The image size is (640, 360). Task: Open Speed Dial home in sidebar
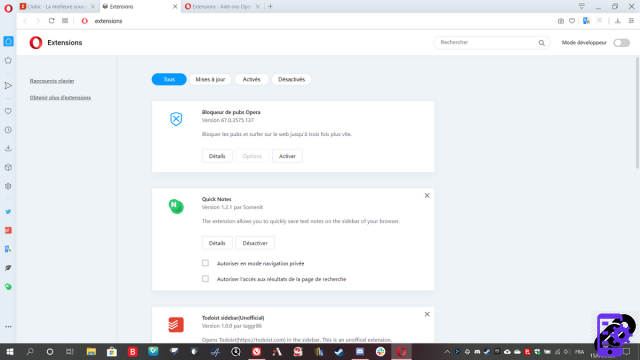pos(8,41)
